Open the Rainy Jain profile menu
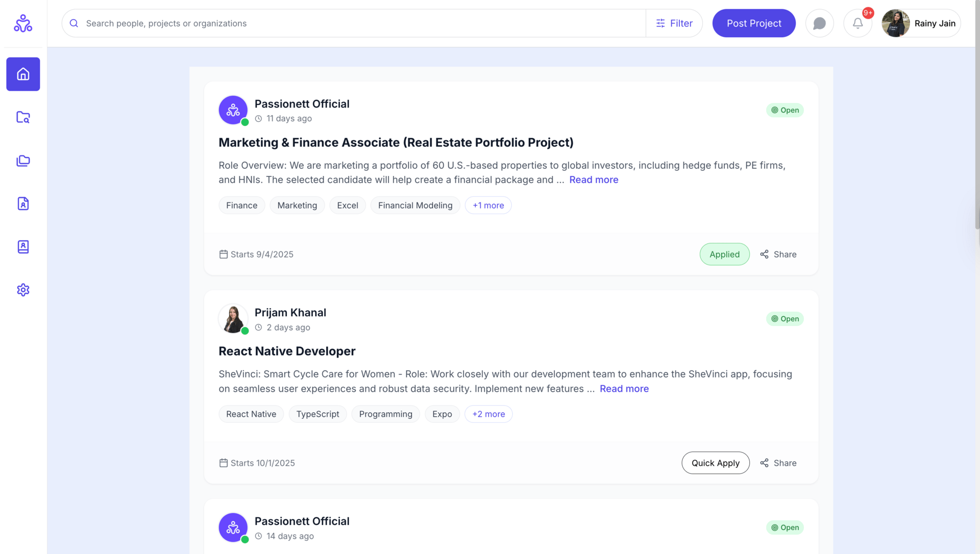This screenshot has height=554, width=980. point(921,23)
